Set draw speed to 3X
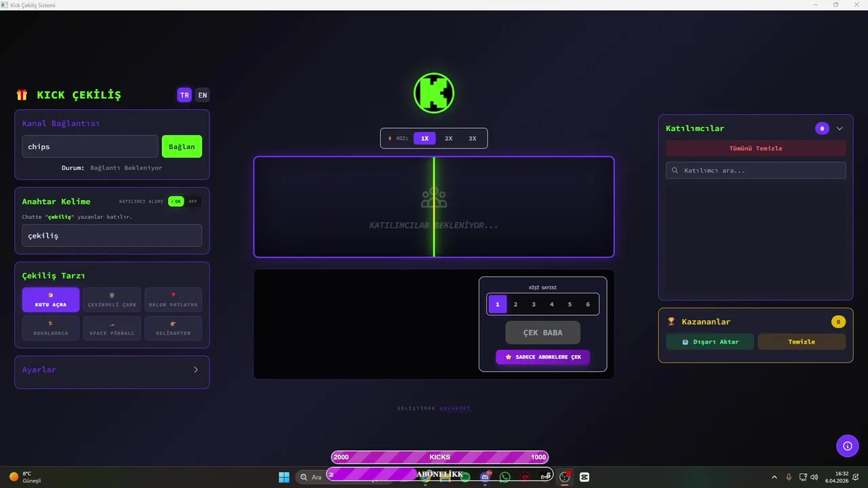The image size is (868, 488). [x=473, y=138]
